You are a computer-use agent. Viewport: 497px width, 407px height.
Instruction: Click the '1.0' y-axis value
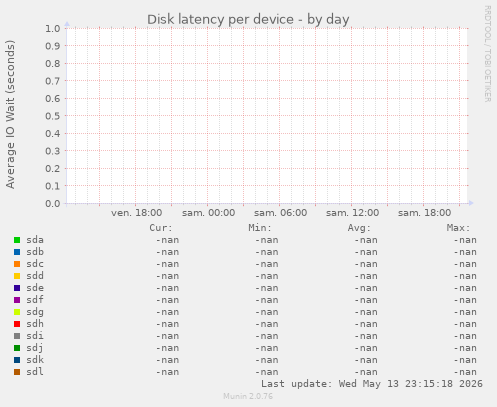(x=53, y=28)
